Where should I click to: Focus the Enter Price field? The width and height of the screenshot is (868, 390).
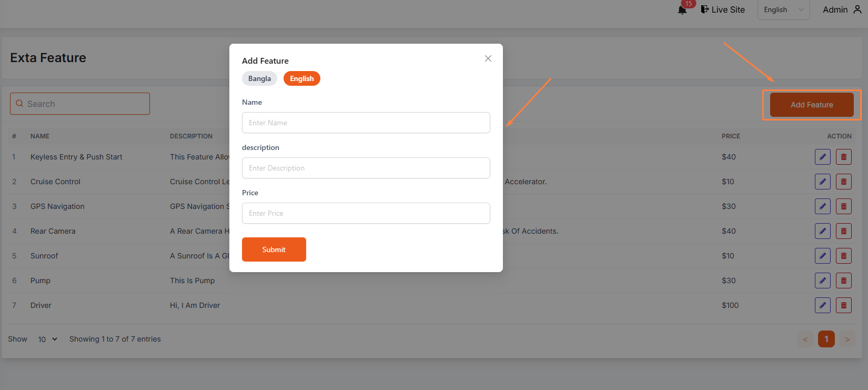tap(366, 213)
